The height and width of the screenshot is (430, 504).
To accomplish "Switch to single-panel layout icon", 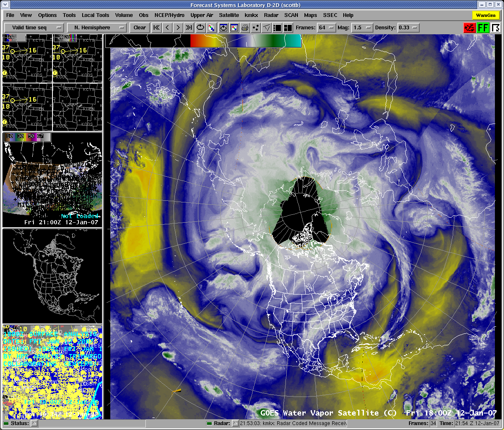I will click(278, 28).
